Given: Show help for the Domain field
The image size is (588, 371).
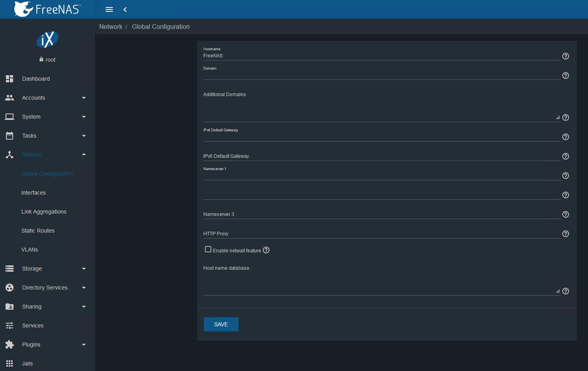Looking at the screenshot, I should tap(565, 76).
